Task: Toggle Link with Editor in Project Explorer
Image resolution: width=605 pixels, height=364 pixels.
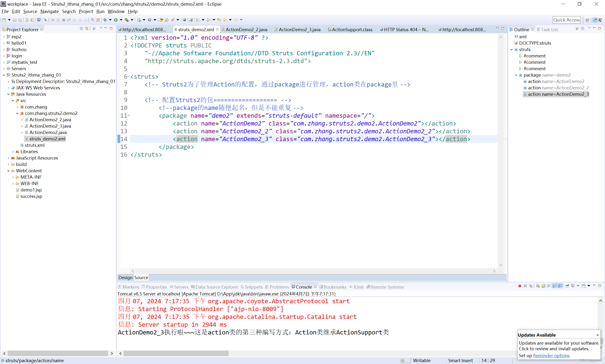Action: tap(86, 28)
